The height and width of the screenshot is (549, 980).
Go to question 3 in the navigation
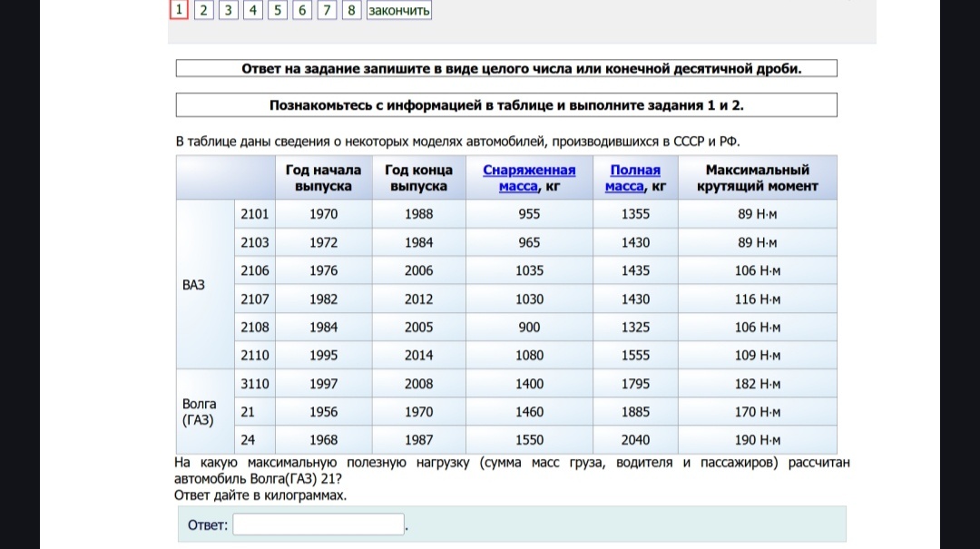pos(228,9)
